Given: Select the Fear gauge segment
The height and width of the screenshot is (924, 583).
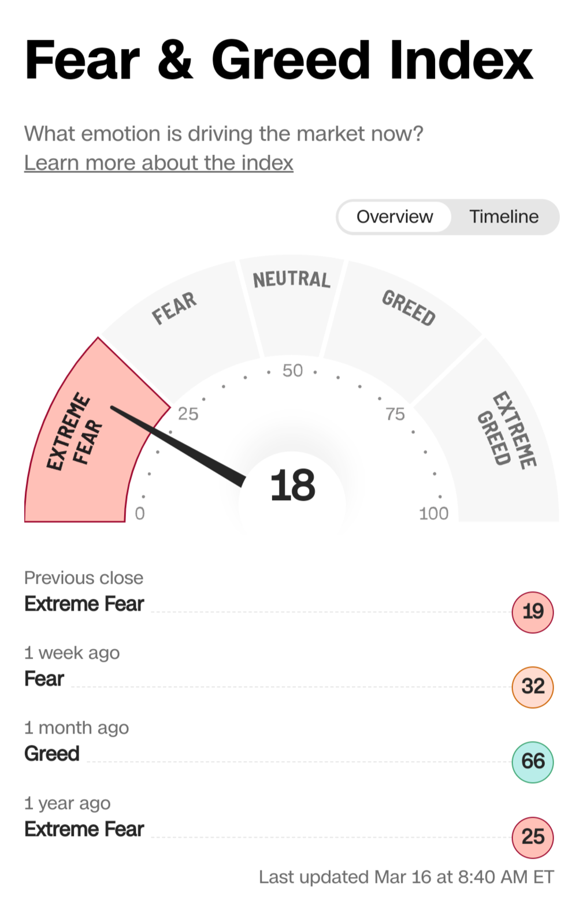Looking at the screenshot, I should click(179, 323).
